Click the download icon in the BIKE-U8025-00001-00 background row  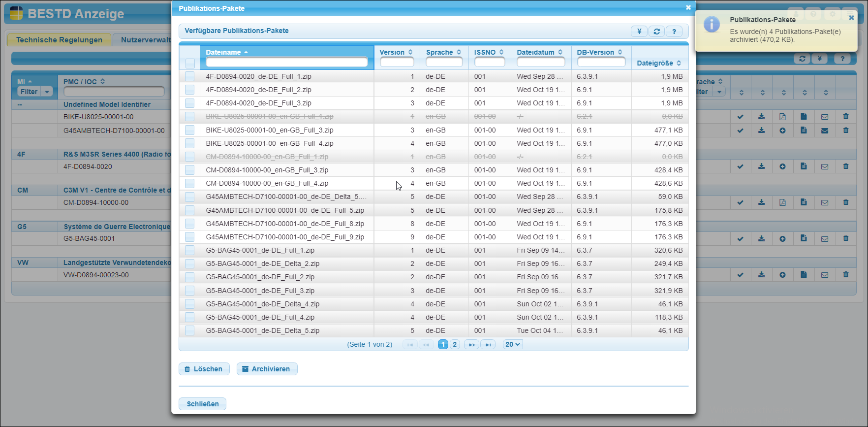point(761,117)
